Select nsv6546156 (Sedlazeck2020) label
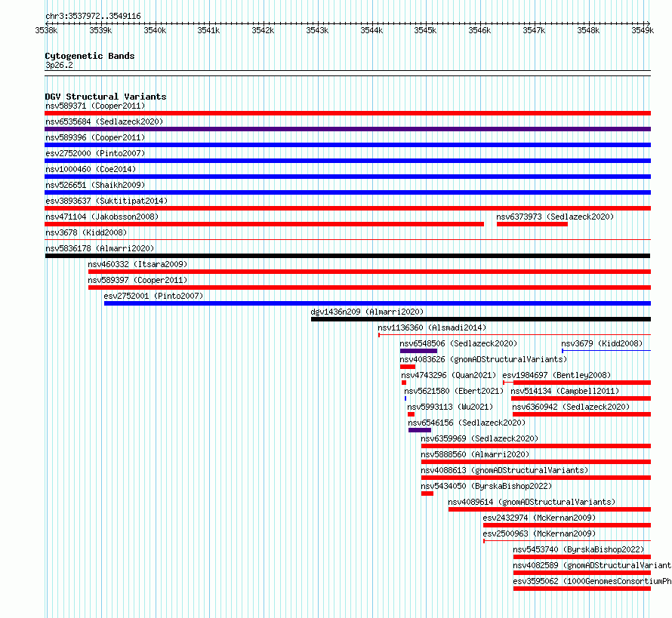 [x=467, y=423]
